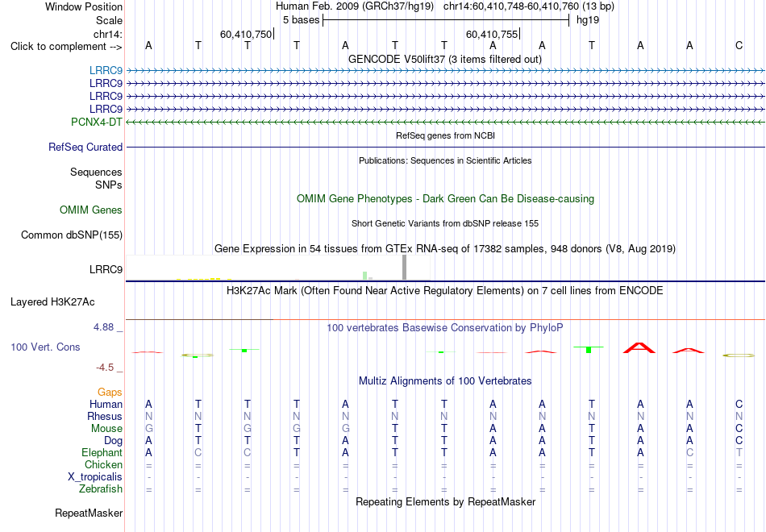Click the 100 Vert. Cons label
The height and width of the screenshot is (532, 766).
(45, 347)
